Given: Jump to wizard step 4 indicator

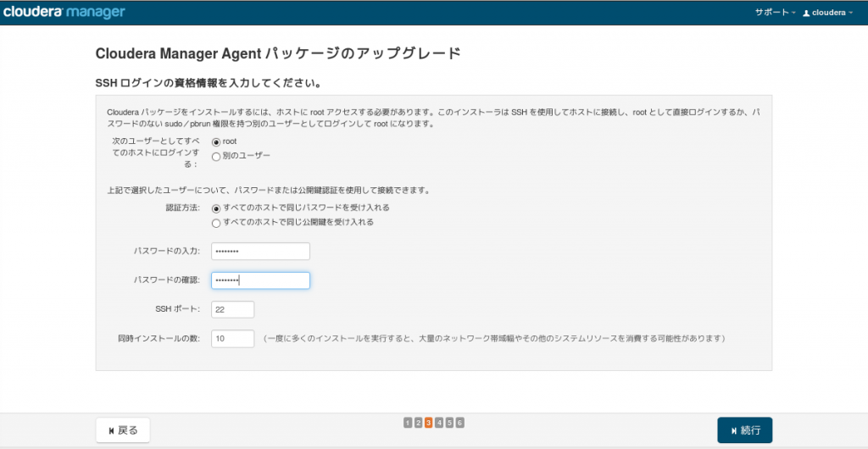Looking at the screenshot, I should (439, 423).
